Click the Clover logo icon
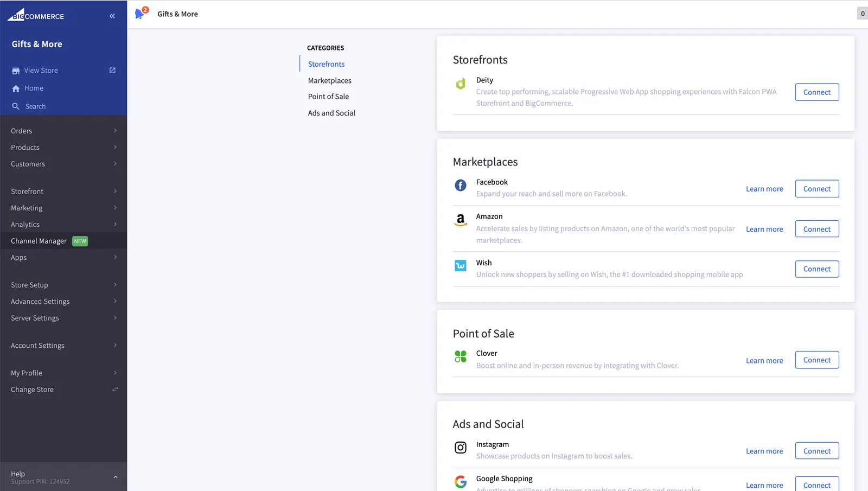The image size is (868, 491). [x=460, y=356]
